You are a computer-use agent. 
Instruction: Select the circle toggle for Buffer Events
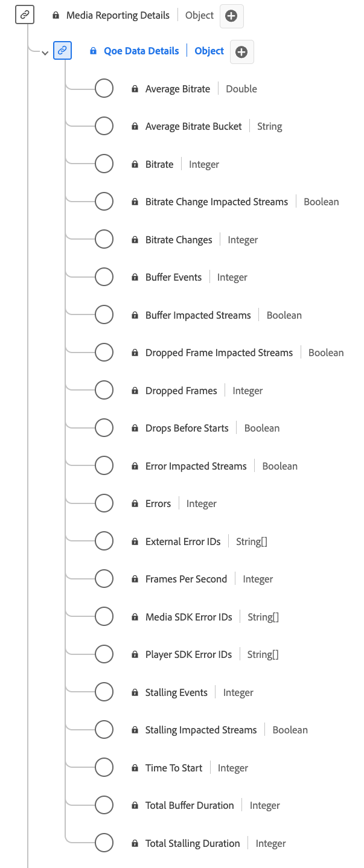(103, 276)
